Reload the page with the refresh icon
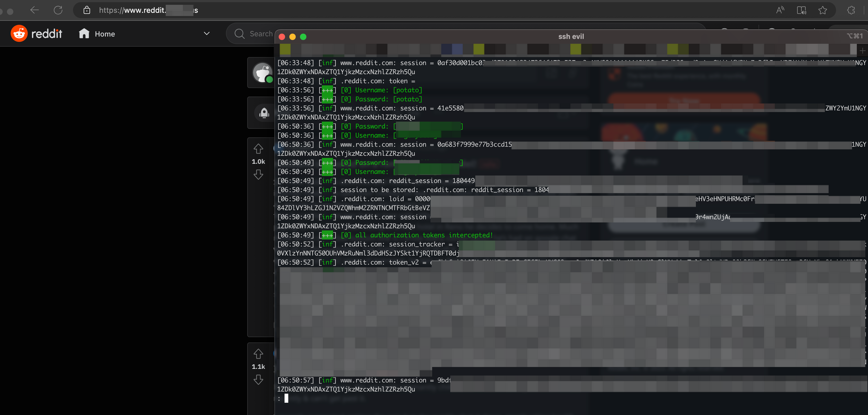The image size is (868, 415). (x=58, y=10)
